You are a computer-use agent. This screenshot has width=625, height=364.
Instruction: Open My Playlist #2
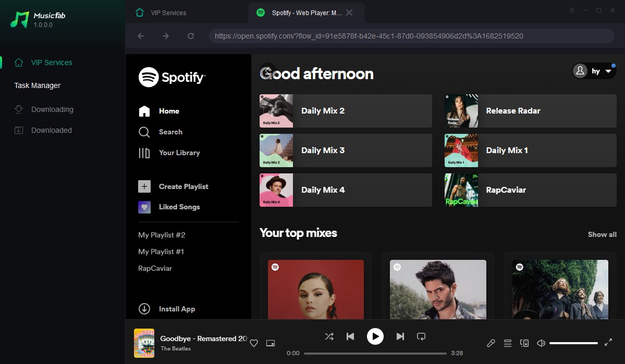(x=162, y=235)
